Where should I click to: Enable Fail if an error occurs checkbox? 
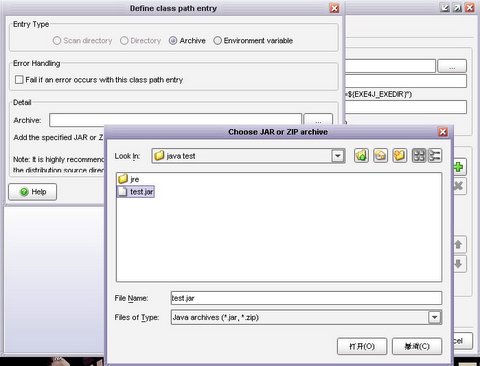pos(19,80)
